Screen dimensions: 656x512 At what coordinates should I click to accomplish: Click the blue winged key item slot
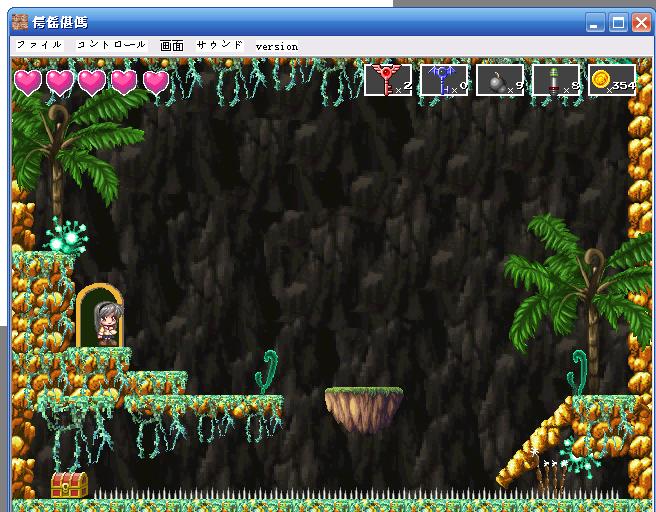click(x=444, y=80)
